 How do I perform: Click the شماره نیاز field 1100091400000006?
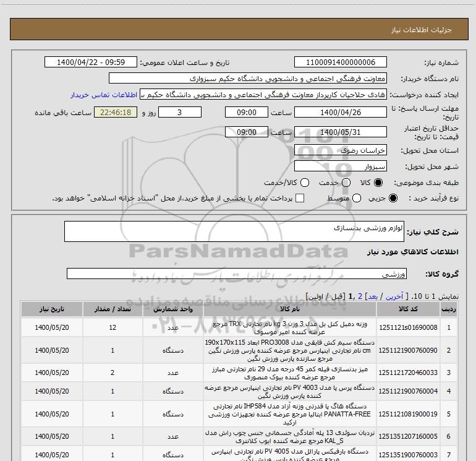click(340, 62)
